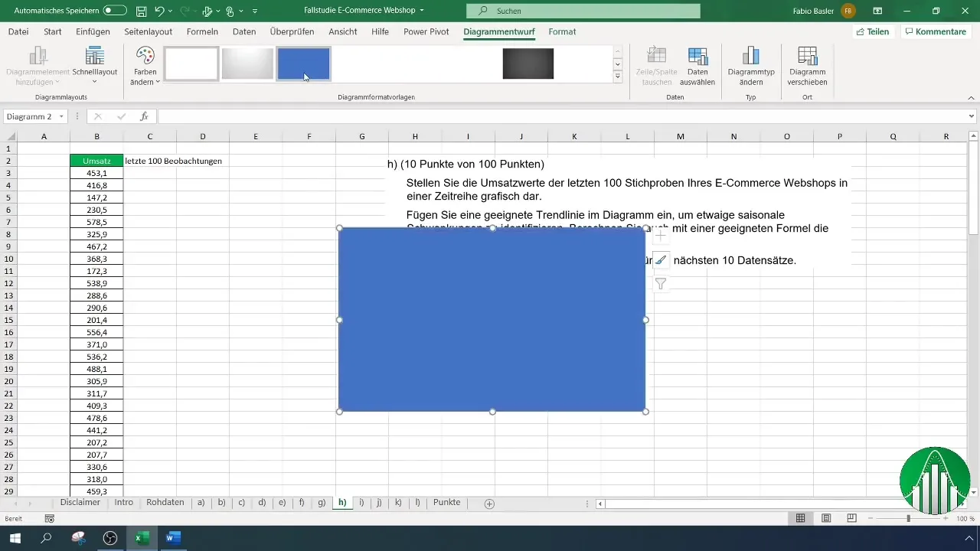
Task: Switch to Normal view icon in status bar
Action: (800, 518)
